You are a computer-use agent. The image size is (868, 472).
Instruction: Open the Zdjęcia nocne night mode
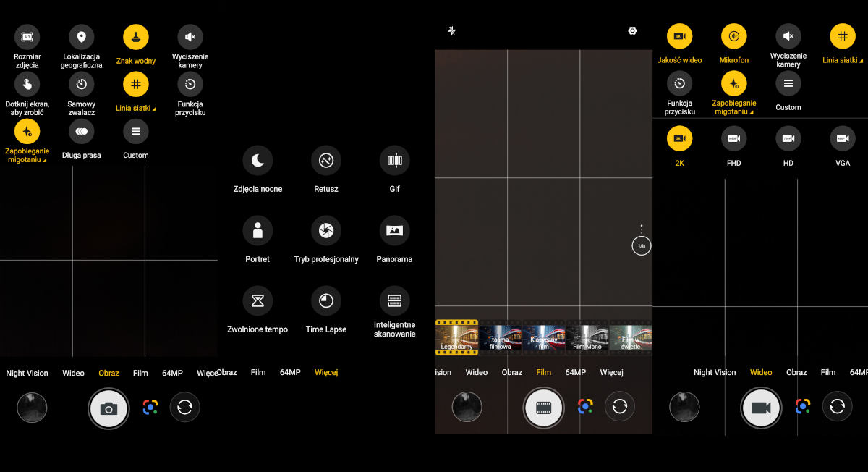tap(258, 161)
